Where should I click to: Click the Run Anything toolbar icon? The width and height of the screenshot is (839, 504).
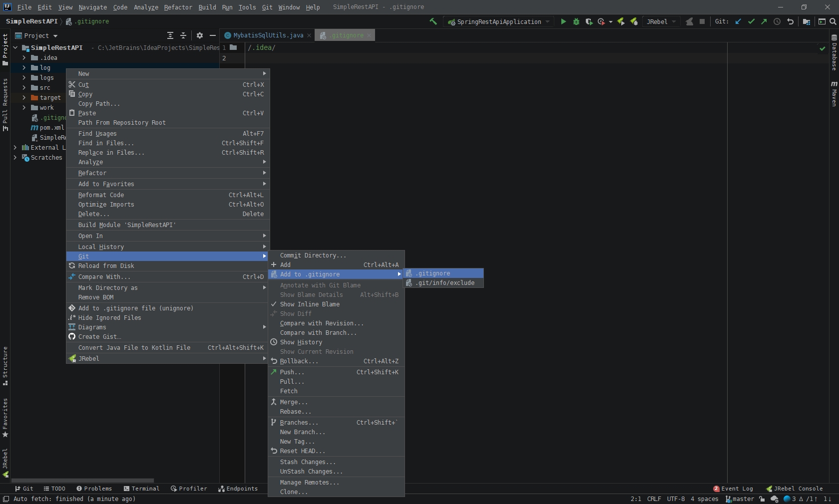(822, 21)
